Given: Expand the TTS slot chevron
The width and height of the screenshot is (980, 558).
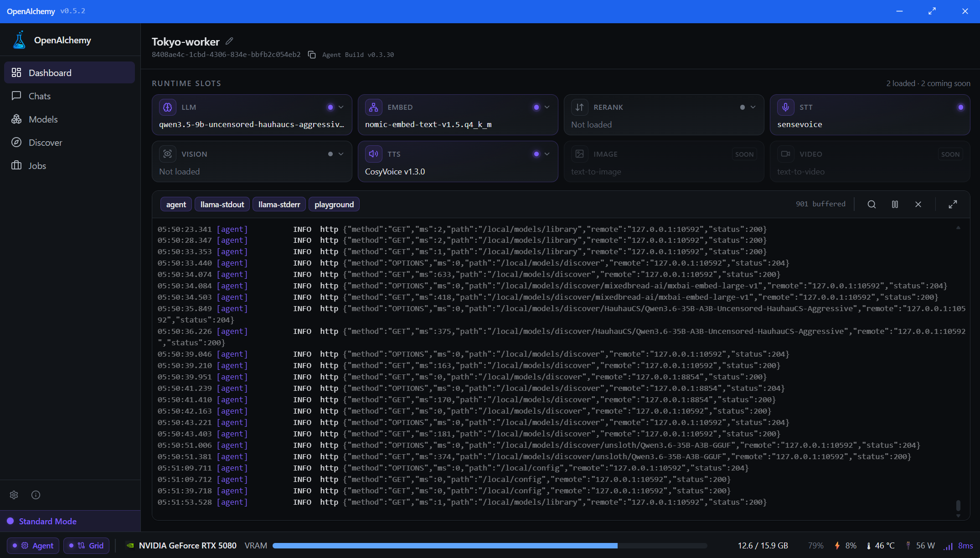Looking at the screenshot, I should (547, 154).
